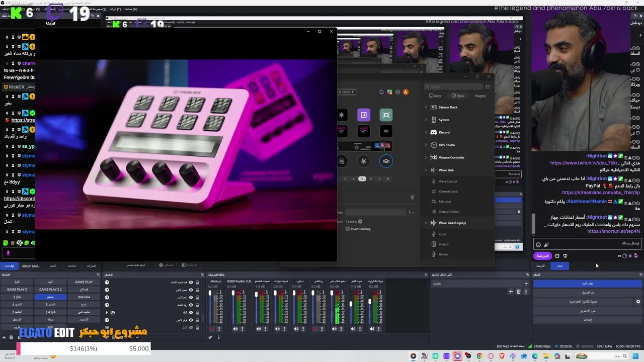Image resolution: width=644 pixels, height=362 pixels.
Task: Select the highlighted blue-ringed dial action
Action: (x=386, y=161)
